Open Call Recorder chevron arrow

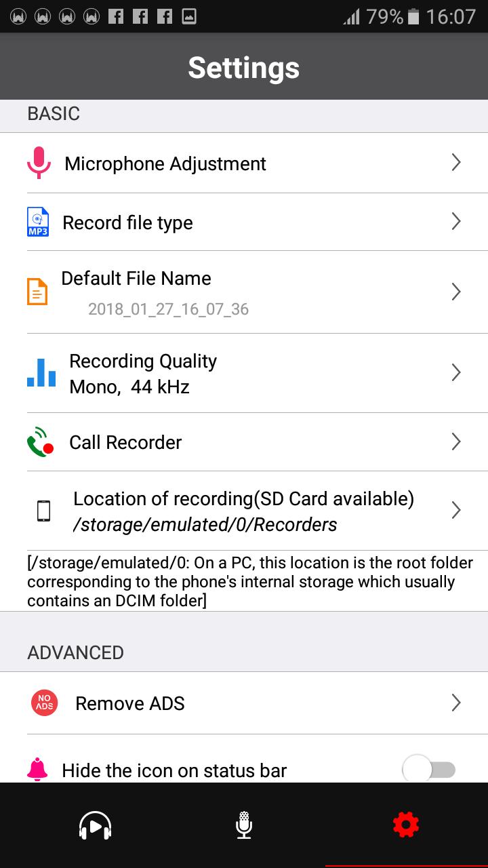pyautogui.click(x=456, y=441)
